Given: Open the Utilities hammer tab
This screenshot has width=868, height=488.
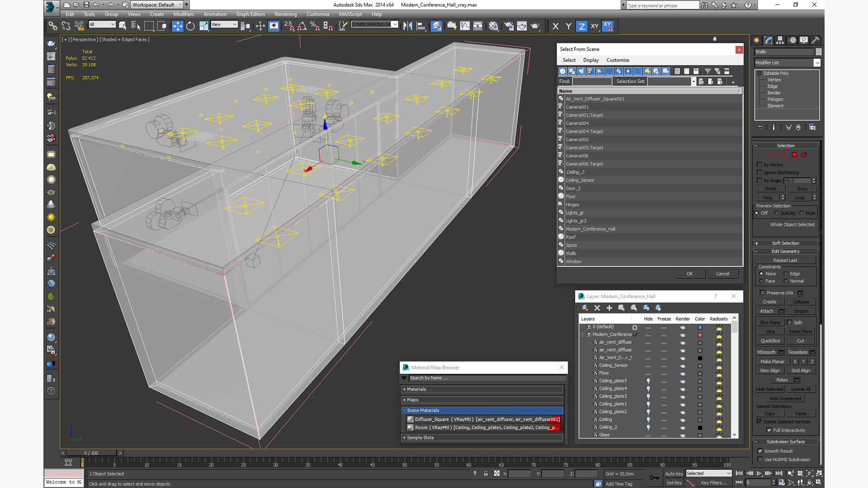Looking at the screenshot, I should coord(816,40).
